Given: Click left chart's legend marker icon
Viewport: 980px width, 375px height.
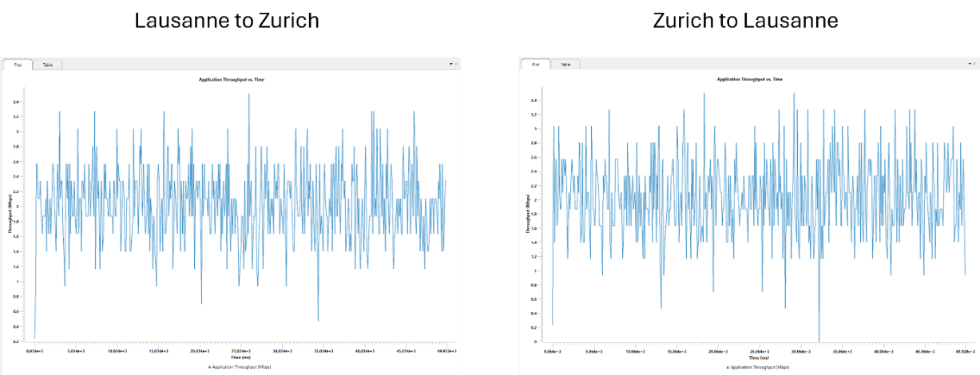Looking at the screenshot, I should (x=209, y=366).
